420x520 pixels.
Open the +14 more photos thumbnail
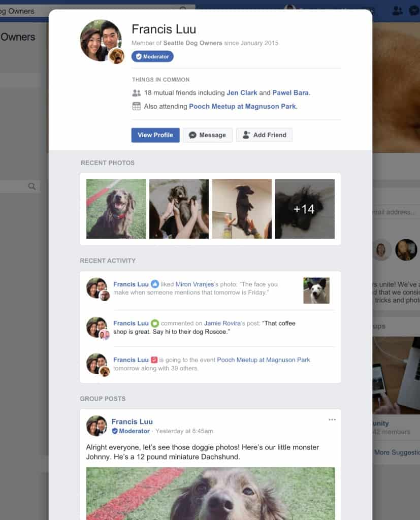point(305,209)
